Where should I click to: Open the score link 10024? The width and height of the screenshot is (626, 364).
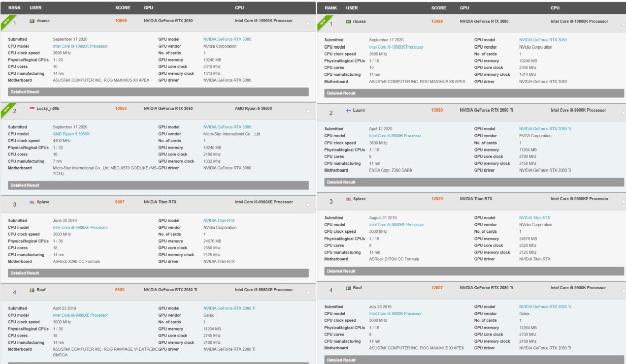(121, 108)
